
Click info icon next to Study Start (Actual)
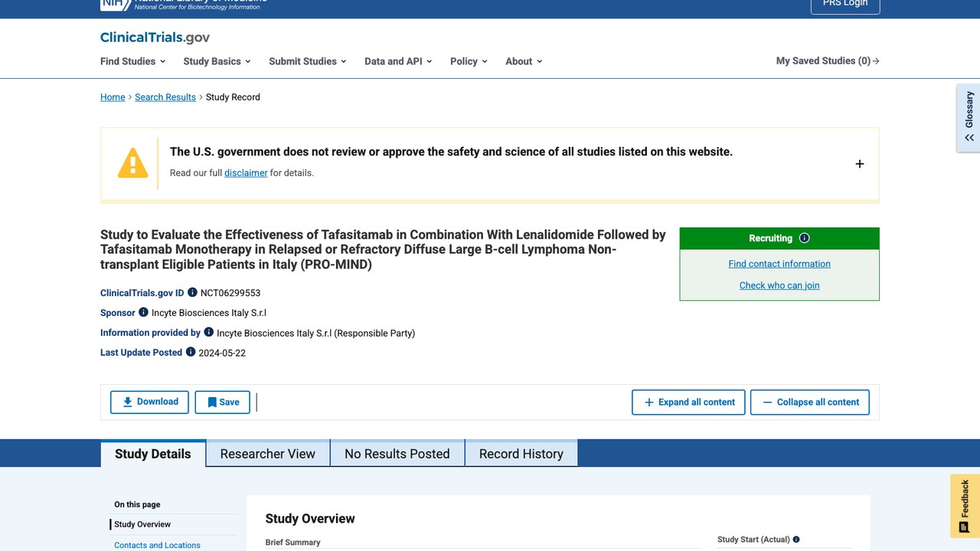pos(796,540)
